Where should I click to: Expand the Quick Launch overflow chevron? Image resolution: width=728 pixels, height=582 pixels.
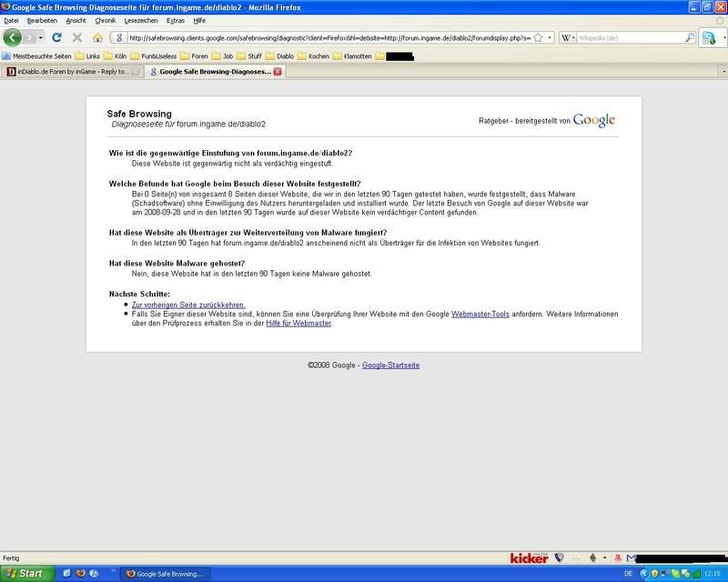[x=113, y=571]
